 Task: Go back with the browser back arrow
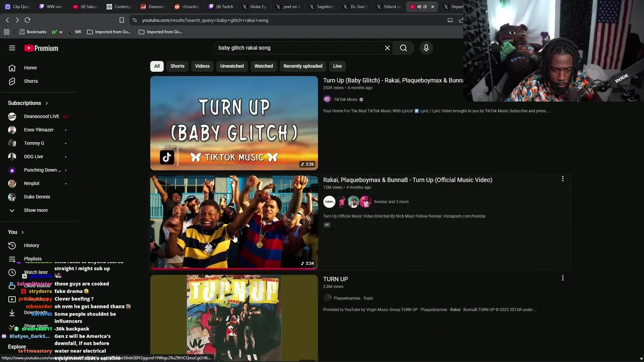[x=7, y=20]
